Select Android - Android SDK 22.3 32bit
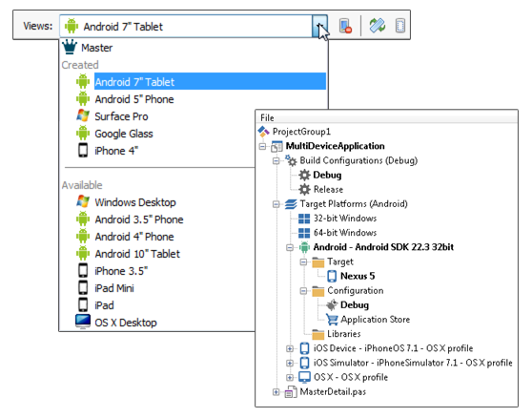This screenshot has height=418, width=532. click(383, 247)
